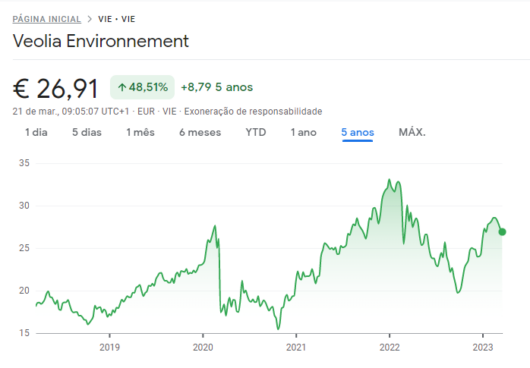The image size is (530, 368).
Task: Switch chart range to 5 dias
Action: point(87,132)
